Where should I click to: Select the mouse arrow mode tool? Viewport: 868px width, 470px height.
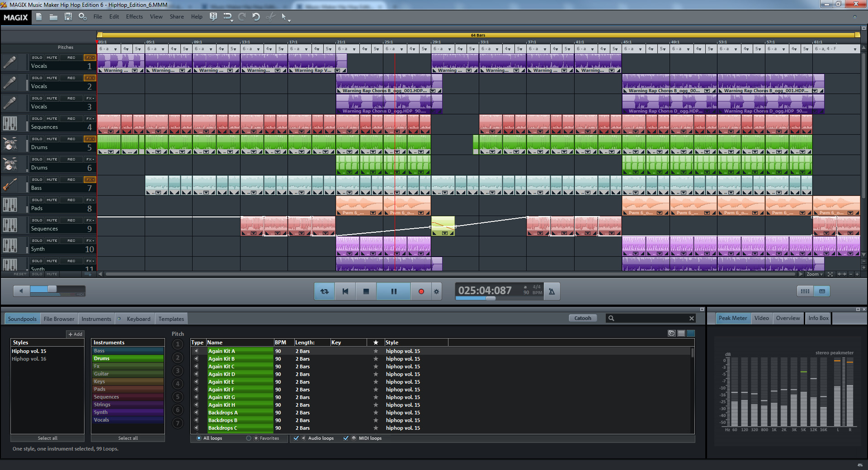285,17
